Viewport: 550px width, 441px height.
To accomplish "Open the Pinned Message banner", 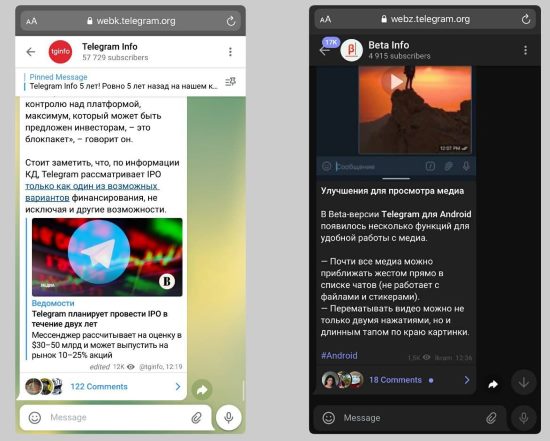I will click(121, 82).
